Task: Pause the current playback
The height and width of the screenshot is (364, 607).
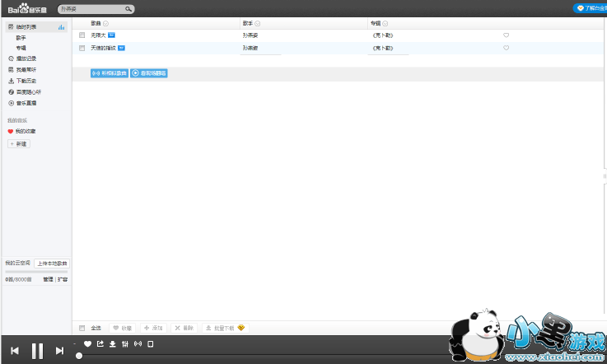Action: (37, 351)
